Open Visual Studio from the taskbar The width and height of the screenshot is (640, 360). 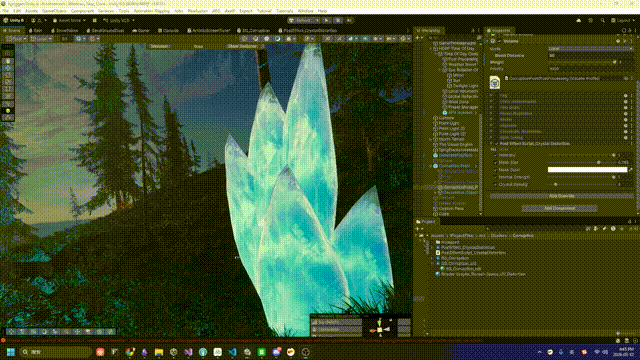[x=188, y=352]
